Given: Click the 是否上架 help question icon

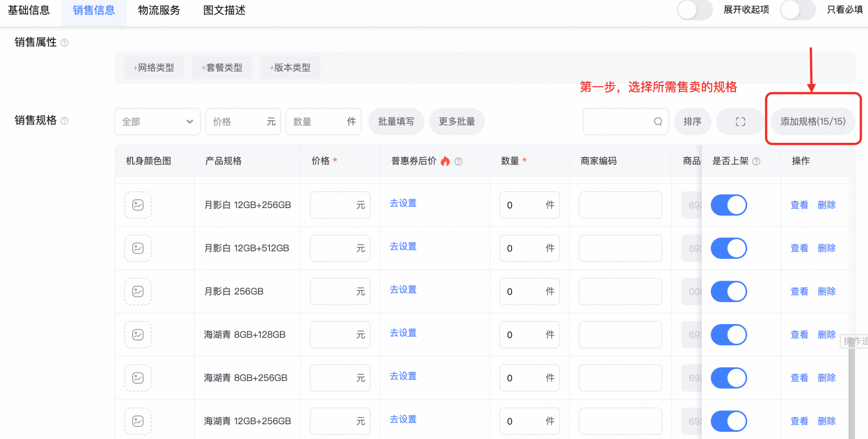Looking at the screenshot, I should click(756, 161).
